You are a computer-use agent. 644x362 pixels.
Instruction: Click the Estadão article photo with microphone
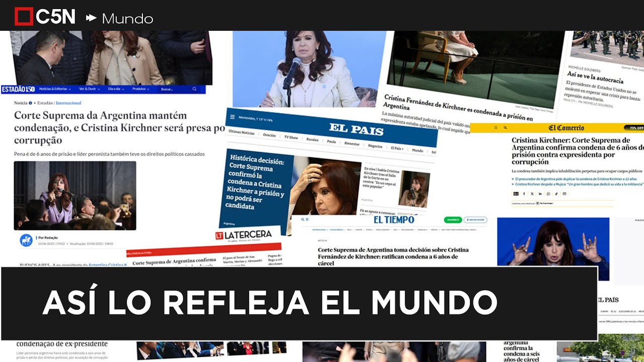point(75,196)
